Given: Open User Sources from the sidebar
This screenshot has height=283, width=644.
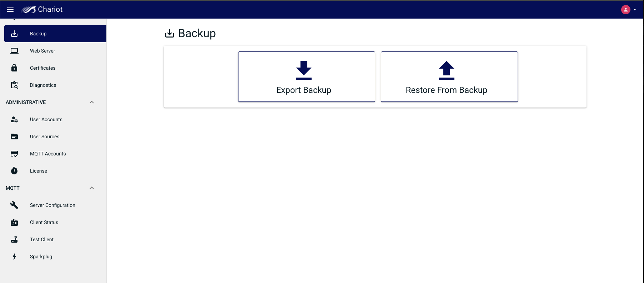Looking at the screenshot, I should [x=45, y=136].
